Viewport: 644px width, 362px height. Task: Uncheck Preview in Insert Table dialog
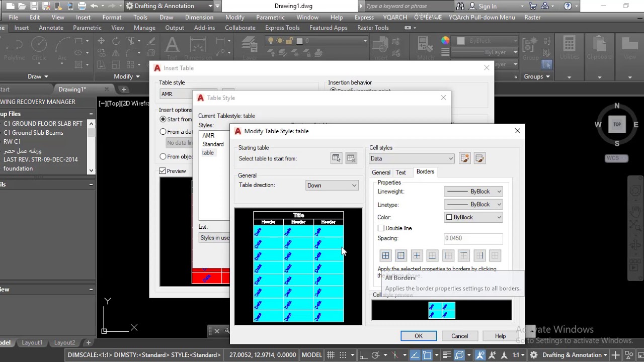pyautogui.click(x=163, y=171)
